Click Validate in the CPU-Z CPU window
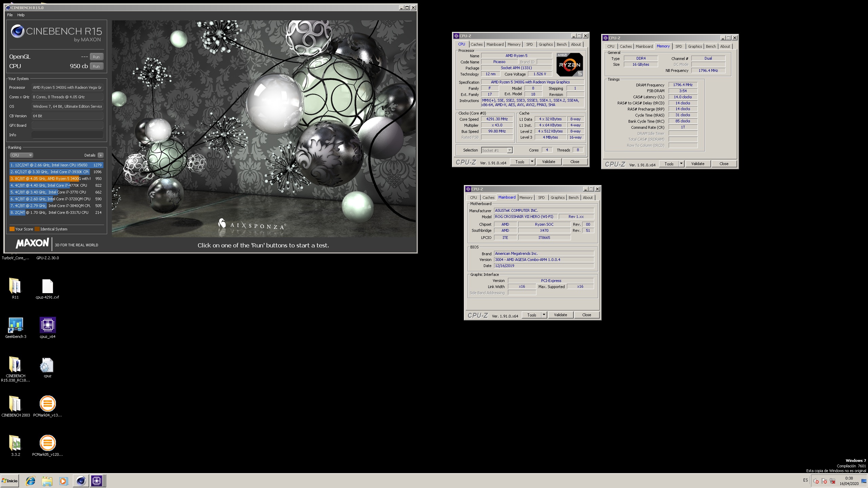This screenshot has height=488, width=868. click(549, 162)
